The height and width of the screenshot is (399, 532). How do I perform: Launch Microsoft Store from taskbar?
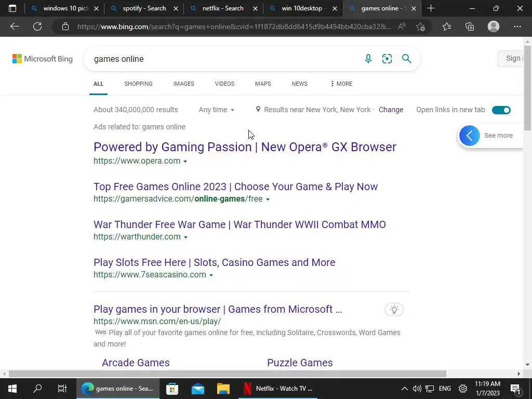[x=172, y=389]
